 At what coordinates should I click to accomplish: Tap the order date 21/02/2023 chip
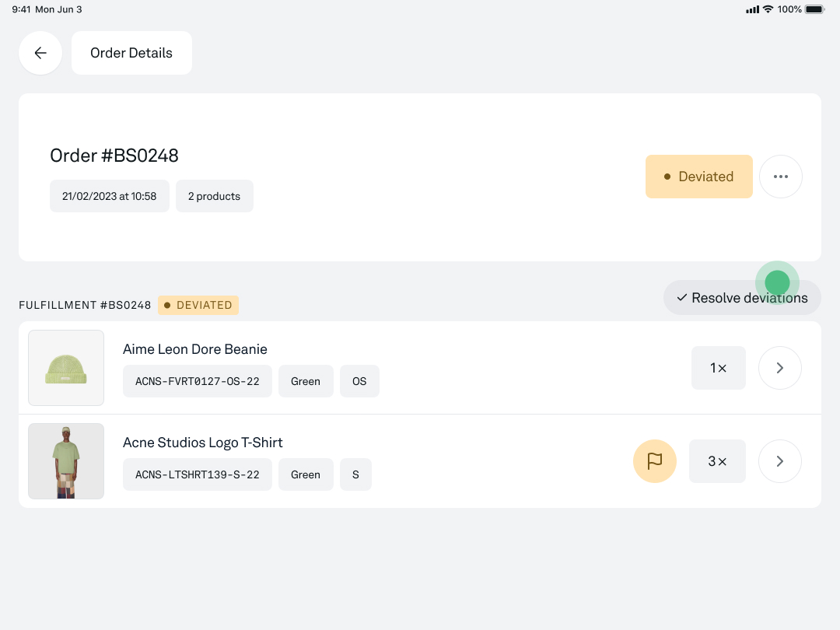click(x=110, y=196)
